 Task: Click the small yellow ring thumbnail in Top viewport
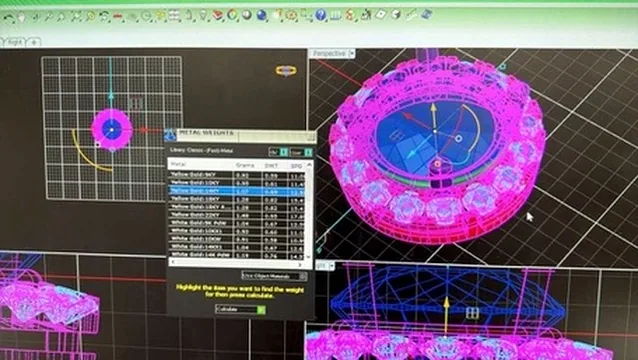[286, 71]
